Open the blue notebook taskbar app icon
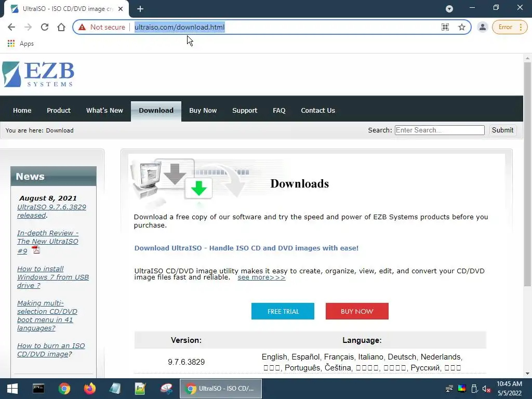The width and height of the screenshot is (532, 399). coord(115,389)
